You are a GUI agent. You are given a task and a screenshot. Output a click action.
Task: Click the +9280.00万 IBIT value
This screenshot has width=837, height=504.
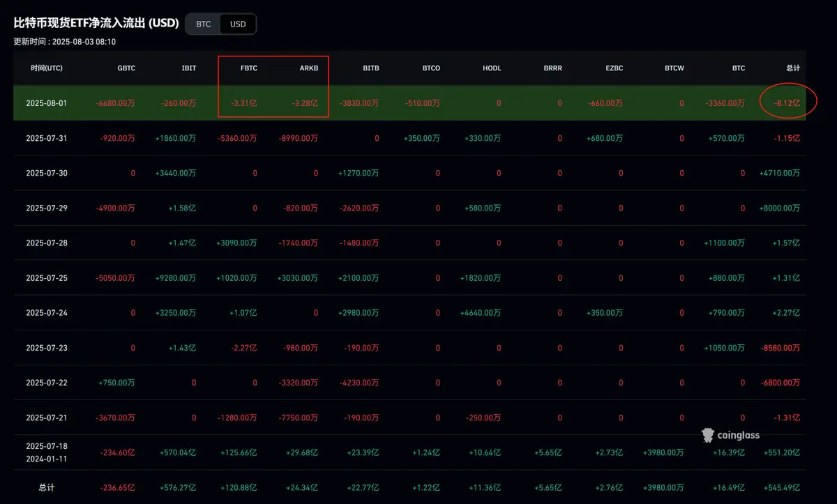tap(176, 277)
